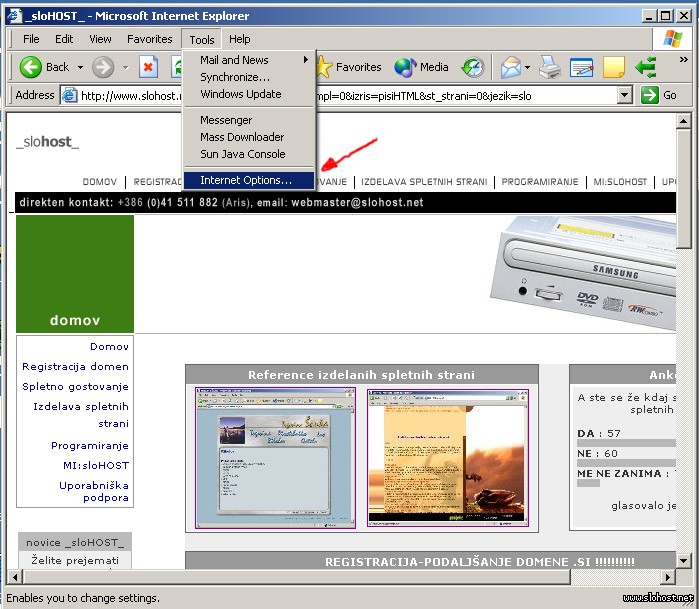Click webmaster@slohost.net email text
699x609 pixels.
pos(357,202)
